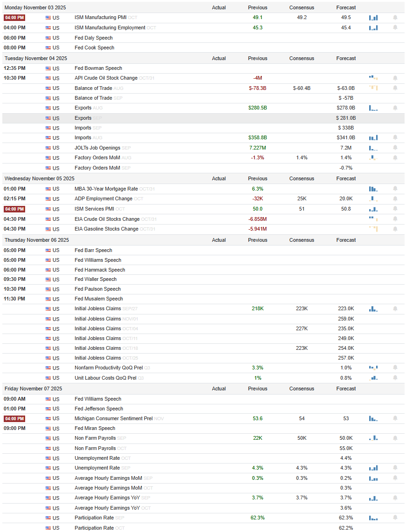Viewport: 405px width, 532px height.
Task: Open the Exports AUG chart icon
Action: coord(373,108)
